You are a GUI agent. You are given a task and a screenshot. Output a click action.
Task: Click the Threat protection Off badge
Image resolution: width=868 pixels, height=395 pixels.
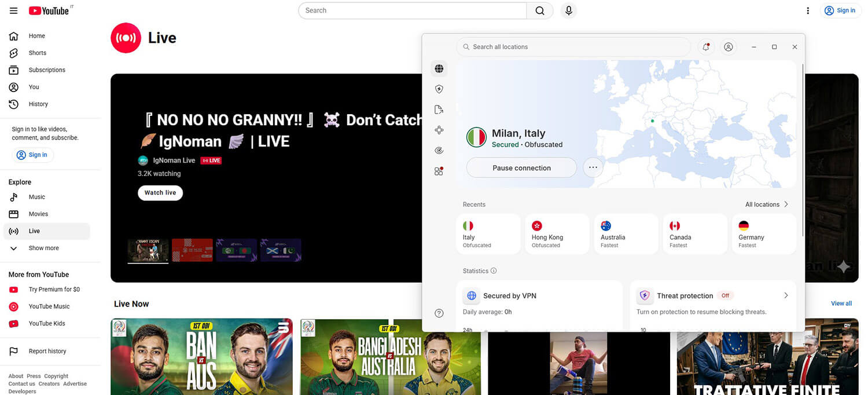(x=725, y=295)
